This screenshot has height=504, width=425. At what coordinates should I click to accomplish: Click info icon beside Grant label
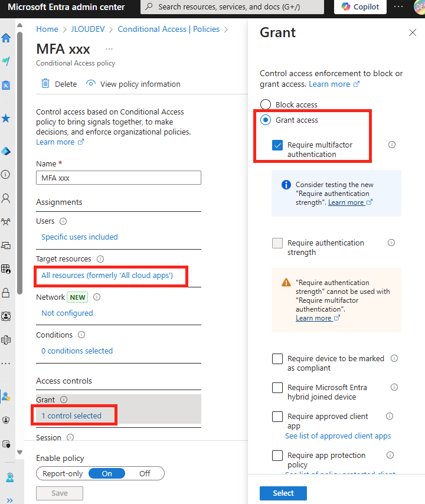[x=64, y=400]
